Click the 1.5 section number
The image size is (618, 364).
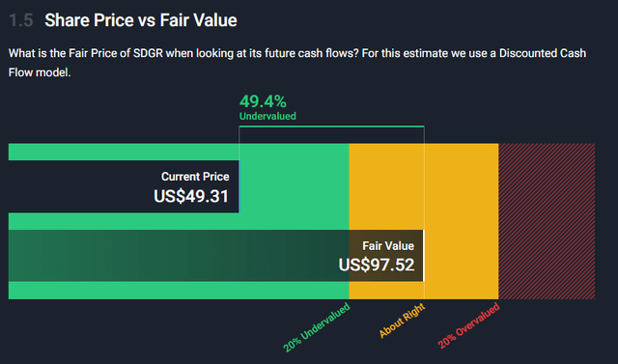pos(21,20)
